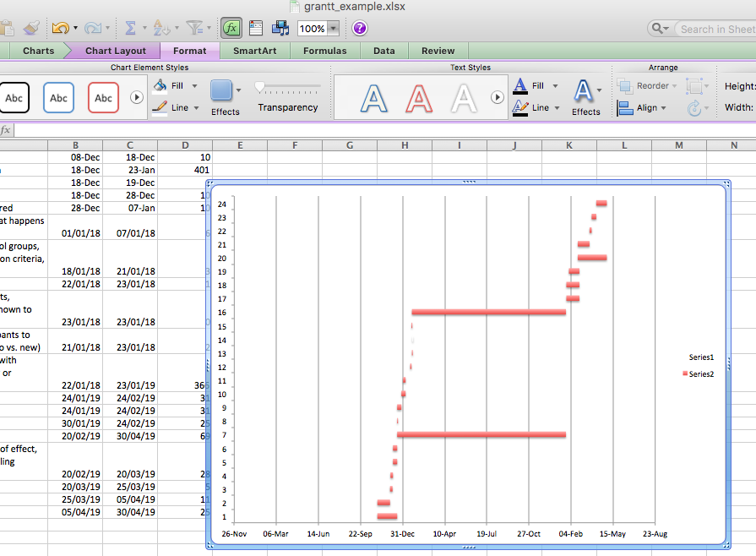This screenshot has width=756, height=556.
Task: Apply the red-outlined Abc shape style
Action: coord(103,98)
